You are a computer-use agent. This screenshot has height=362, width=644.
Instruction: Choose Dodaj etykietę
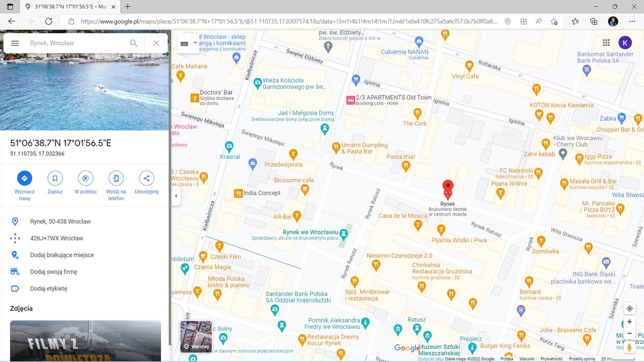coord(85,289)
